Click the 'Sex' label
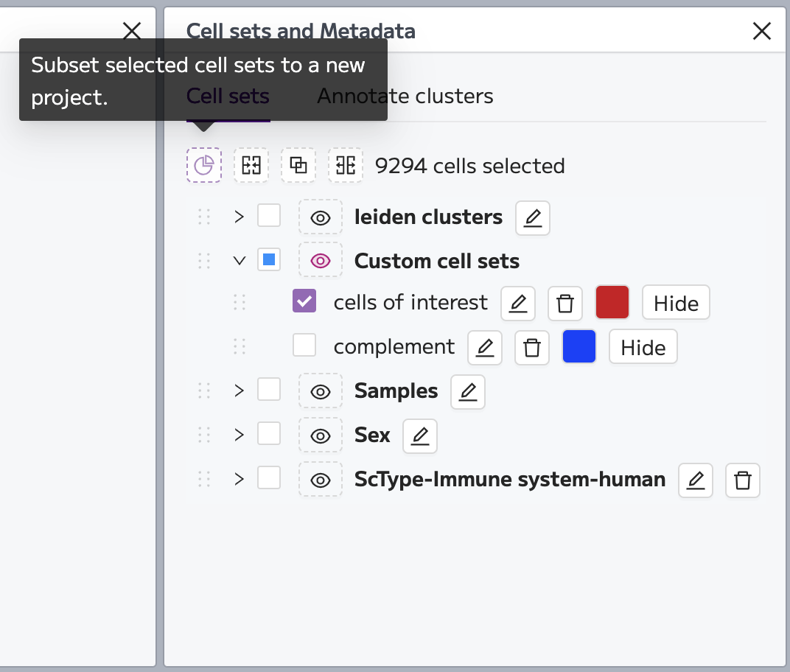The image size is (790, 672). click(372, 435)
